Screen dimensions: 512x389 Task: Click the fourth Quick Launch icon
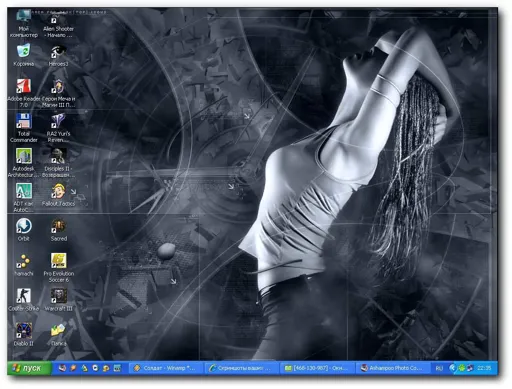(x=95, y=368)
